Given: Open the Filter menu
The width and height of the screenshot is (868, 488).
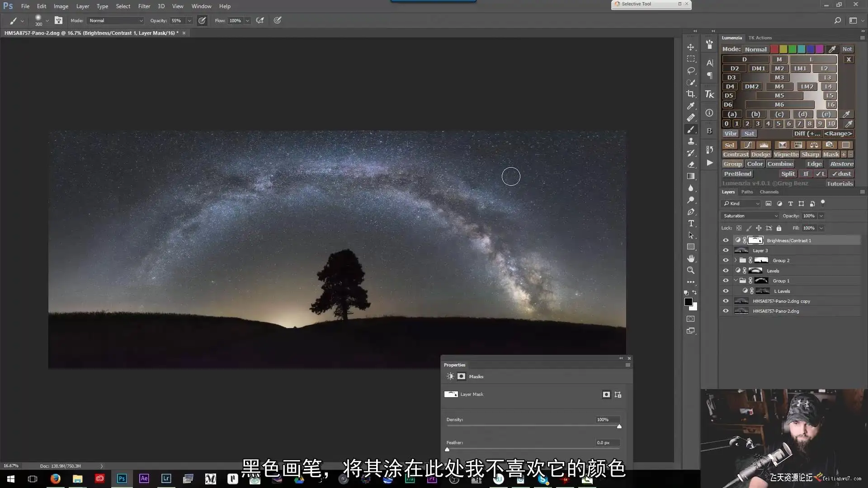Looking at the screenshot, I should click(x=144, y=6).
